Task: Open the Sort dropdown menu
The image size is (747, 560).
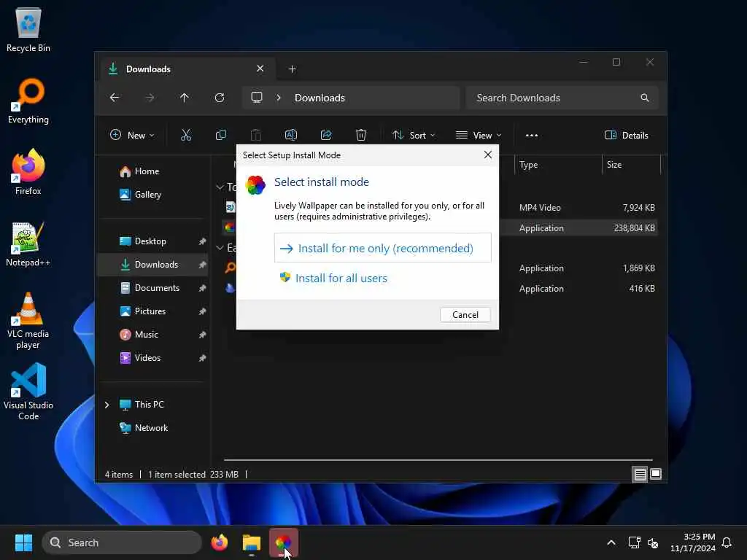Action: tap(414, 135)
